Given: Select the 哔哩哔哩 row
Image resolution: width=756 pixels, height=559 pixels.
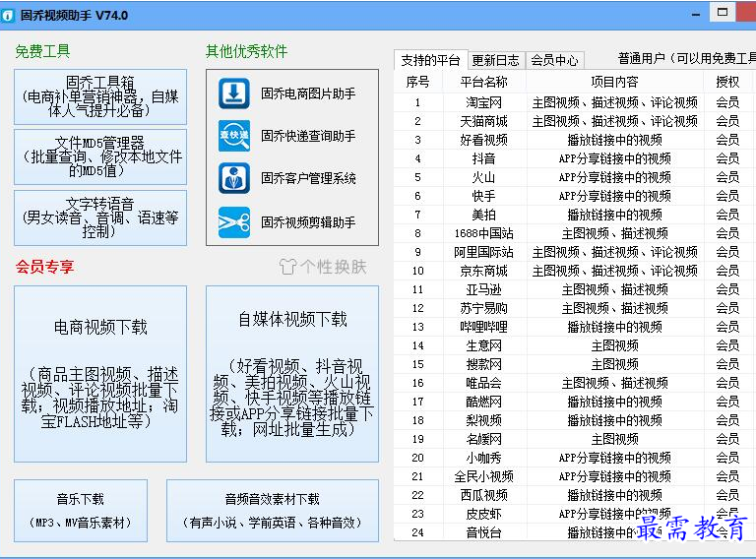Looking at the screenshot, I should (574, 327).
